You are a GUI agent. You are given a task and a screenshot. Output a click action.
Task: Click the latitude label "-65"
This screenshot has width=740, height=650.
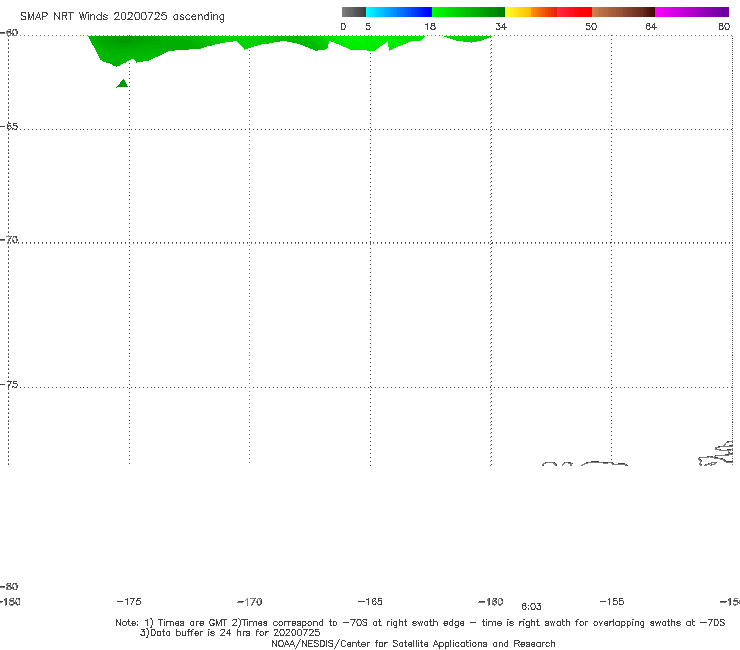[x=9, y=127]
